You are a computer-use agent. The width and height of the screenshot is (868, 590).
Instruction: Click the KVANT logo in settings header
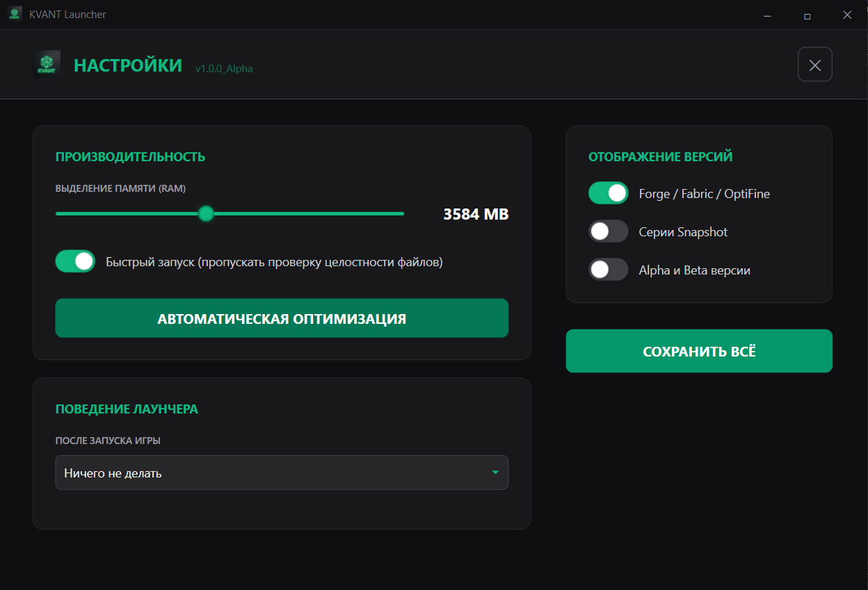tap(47, 64)
